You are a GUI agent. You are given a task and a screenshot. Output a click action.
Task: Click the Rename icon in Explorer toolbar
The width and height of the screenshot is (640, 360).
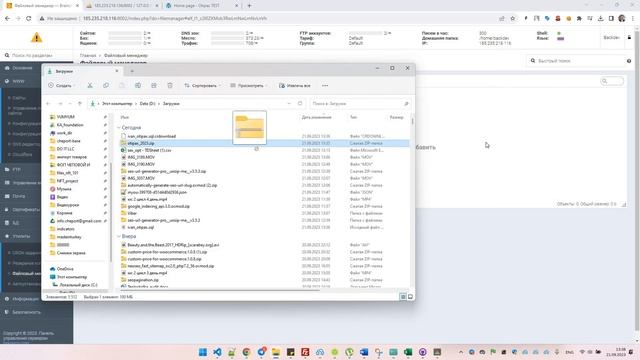pos(138,85)
